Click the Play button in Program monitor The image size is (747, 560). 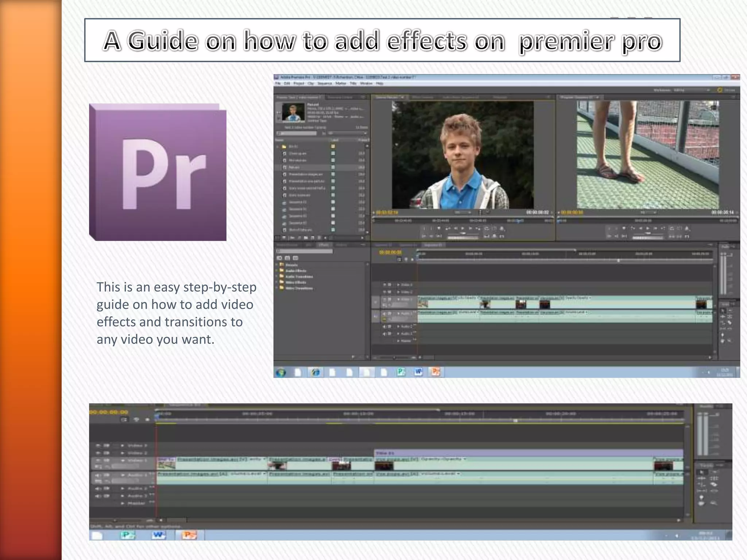click(648, 228)
